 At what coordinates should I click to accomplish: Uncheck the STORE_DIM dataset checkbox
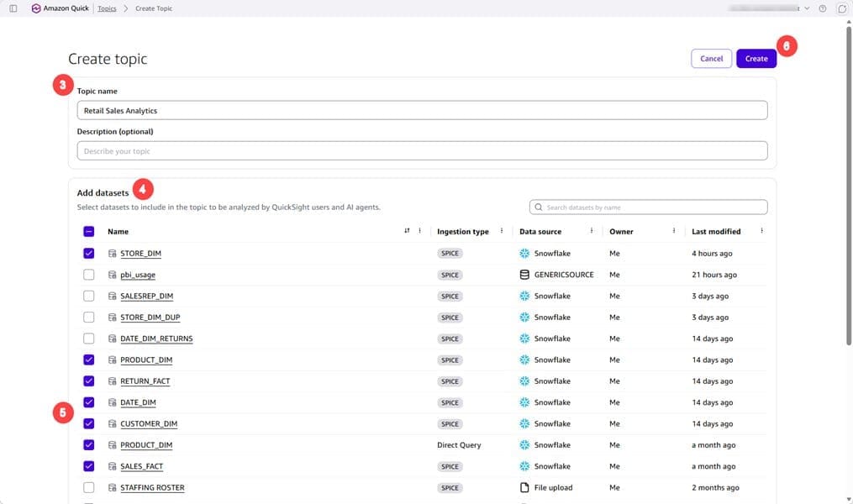89,254
